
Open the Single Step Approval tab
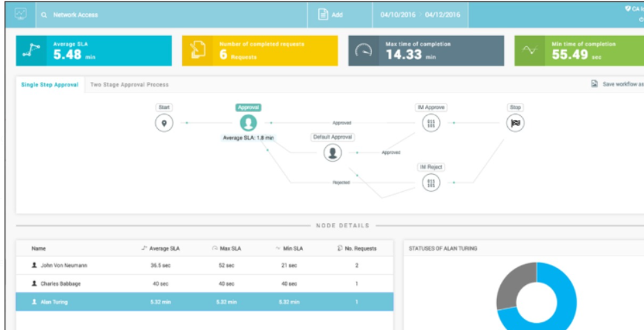pyautogui.click(x=50, y=85)
